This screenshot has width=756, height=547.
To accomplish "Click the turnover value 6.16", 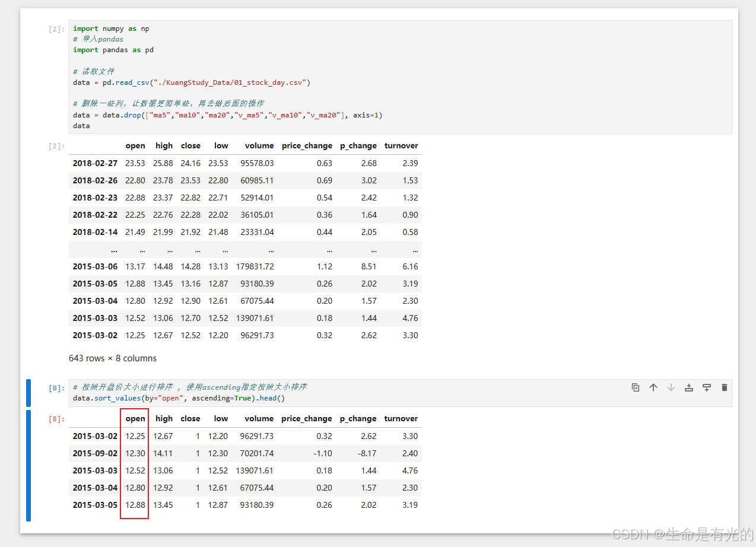I will tap(410, 266).
